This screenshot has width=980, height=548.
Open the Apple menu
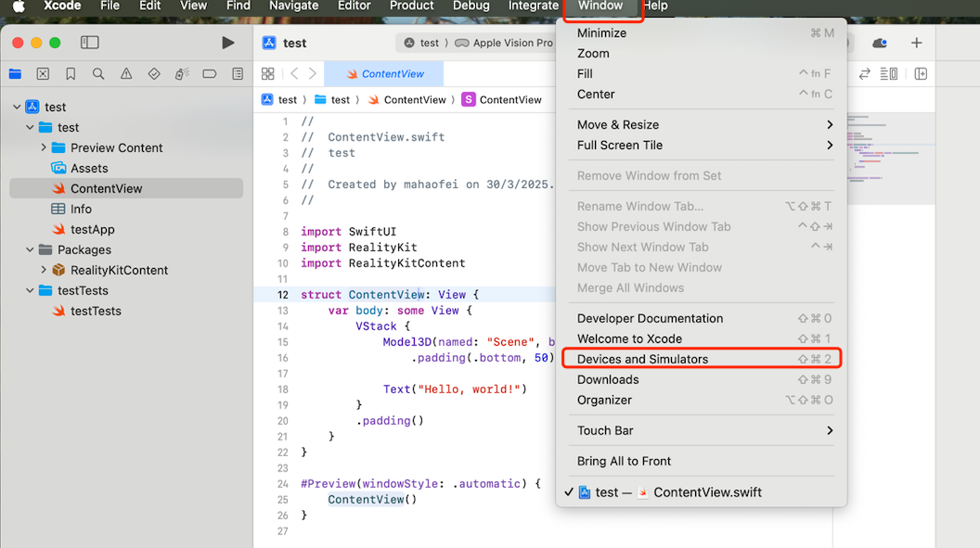pyautogui.click(x=19, y=6)
